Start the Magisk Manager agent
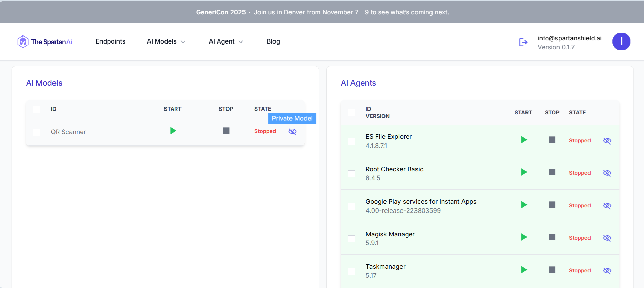The image size is (644, 288). (x=524, y=237)
